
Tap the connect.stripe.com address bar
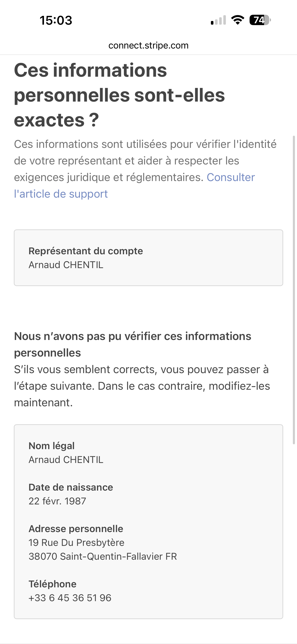click(x=148, y=46)
